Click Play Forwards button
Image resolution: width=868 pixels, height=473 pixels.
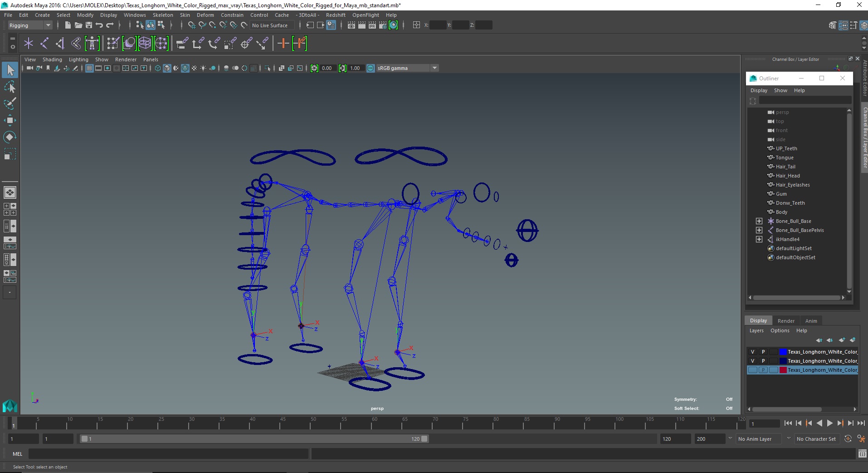tap(829, 423)
